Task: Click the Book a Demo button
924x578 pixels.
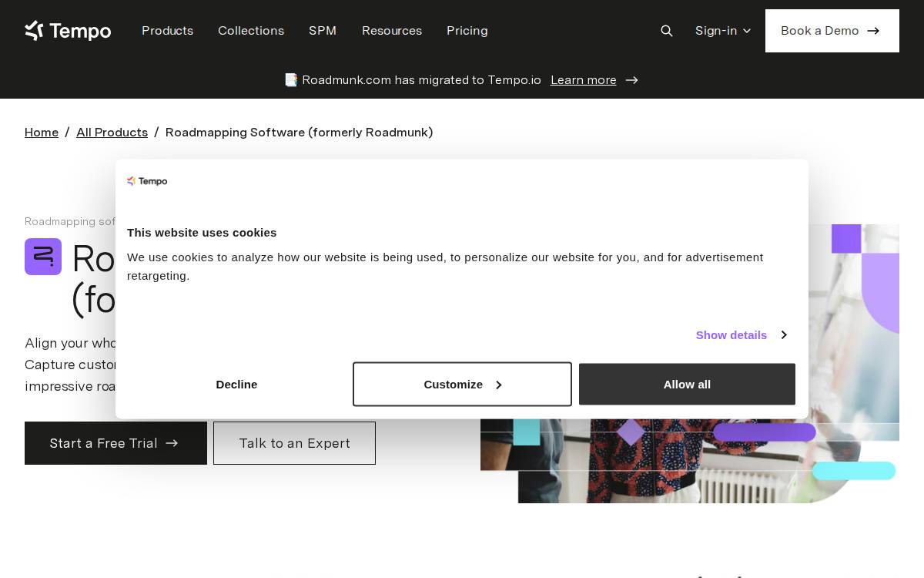Action: (x=832, y=31)
